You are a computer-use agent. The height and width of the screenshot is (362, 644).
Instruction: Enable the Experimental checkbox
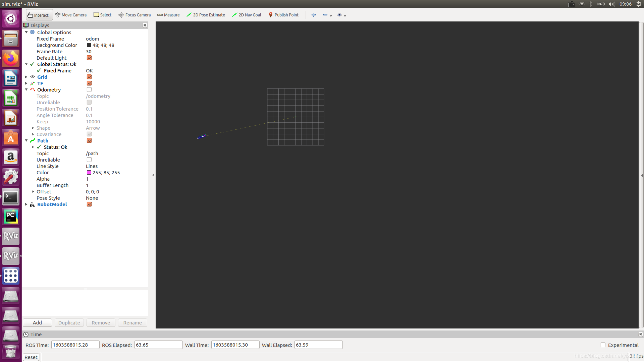(x=603, y=345)
